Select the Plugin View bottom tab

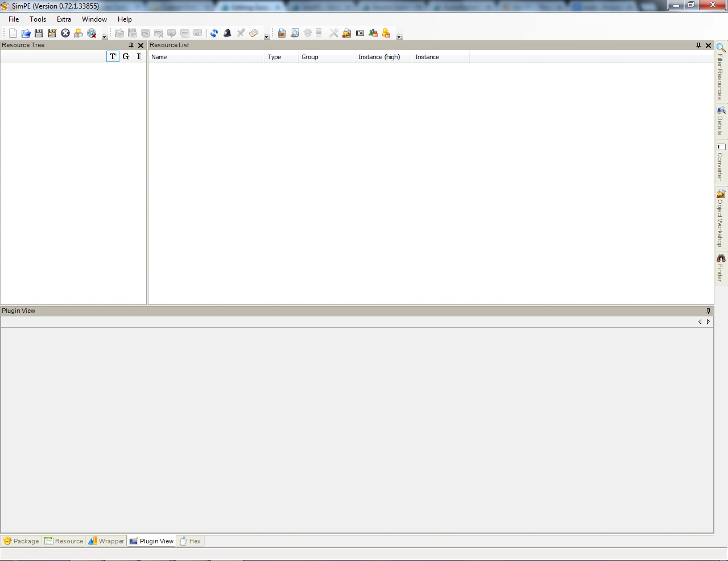tap(151, 541)
